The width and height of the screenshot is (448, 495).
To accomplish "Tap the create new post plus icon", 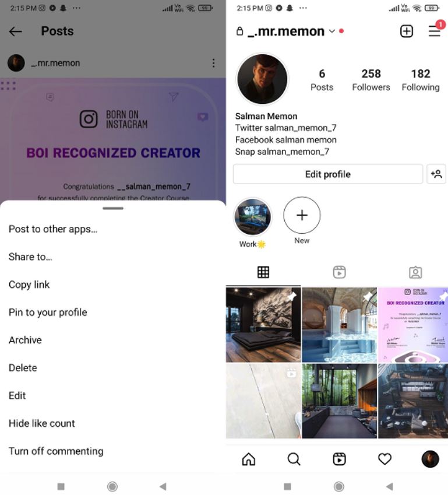I will point(407,31).
